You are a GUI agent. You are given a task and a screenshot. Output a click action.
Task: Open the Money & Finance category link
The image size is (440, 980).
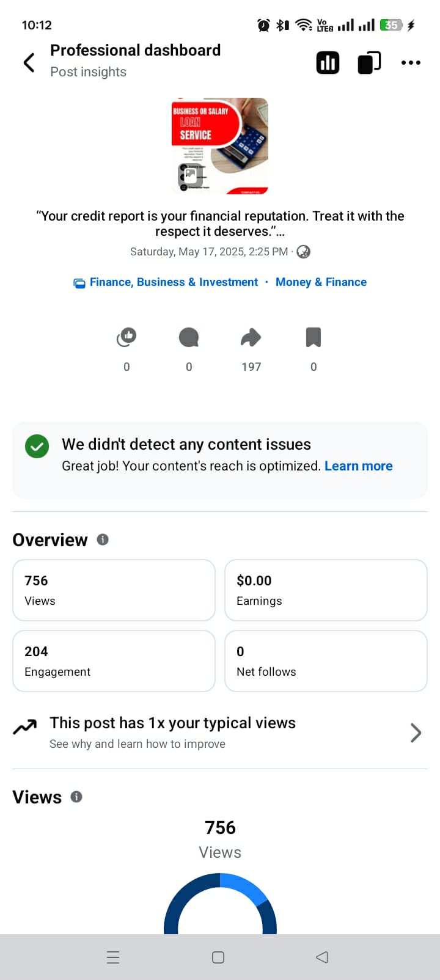[321, 282]
